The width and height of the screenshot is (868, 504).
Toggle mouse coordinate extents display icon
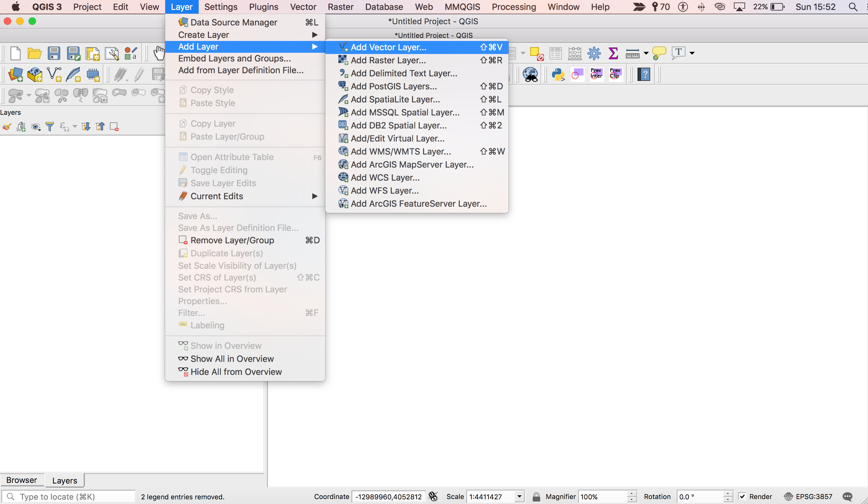pos(433,497)
